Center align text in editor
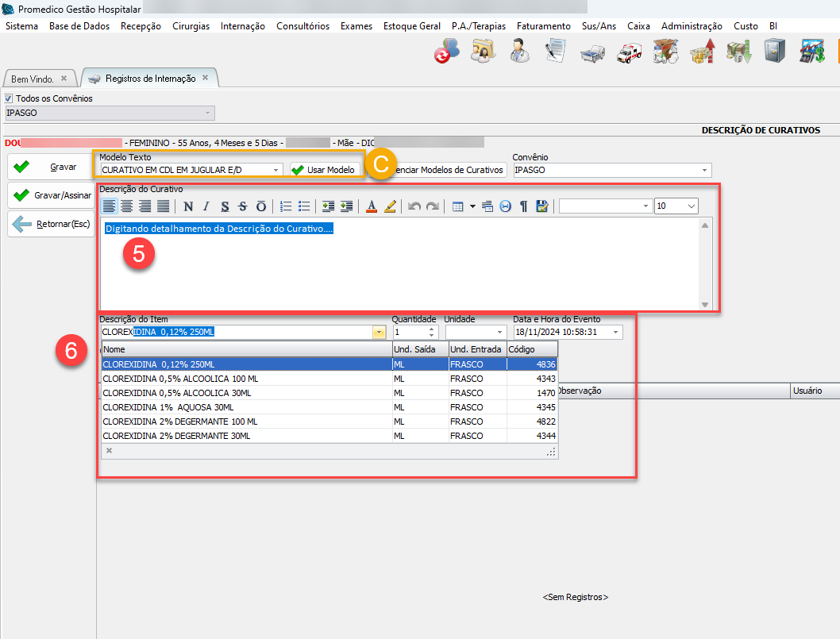This screenshot has width=840, height=639. pyautogui.click(x=127, y=206)
